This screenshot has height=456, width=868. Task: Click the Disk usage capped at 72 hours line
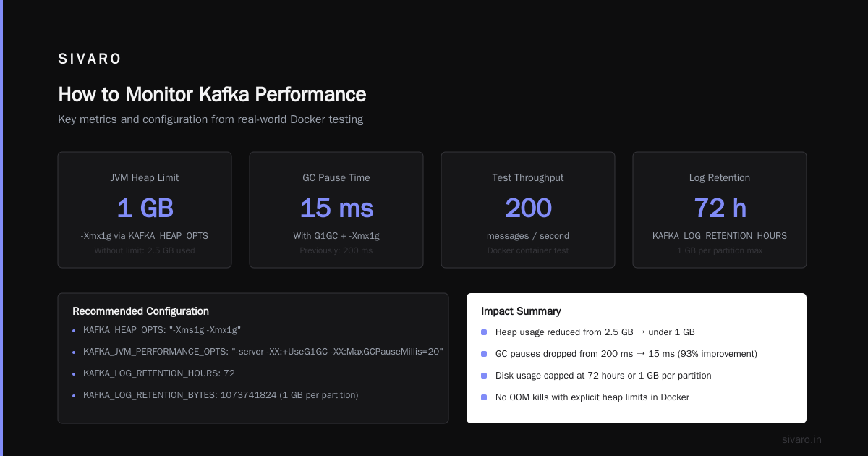603,376
